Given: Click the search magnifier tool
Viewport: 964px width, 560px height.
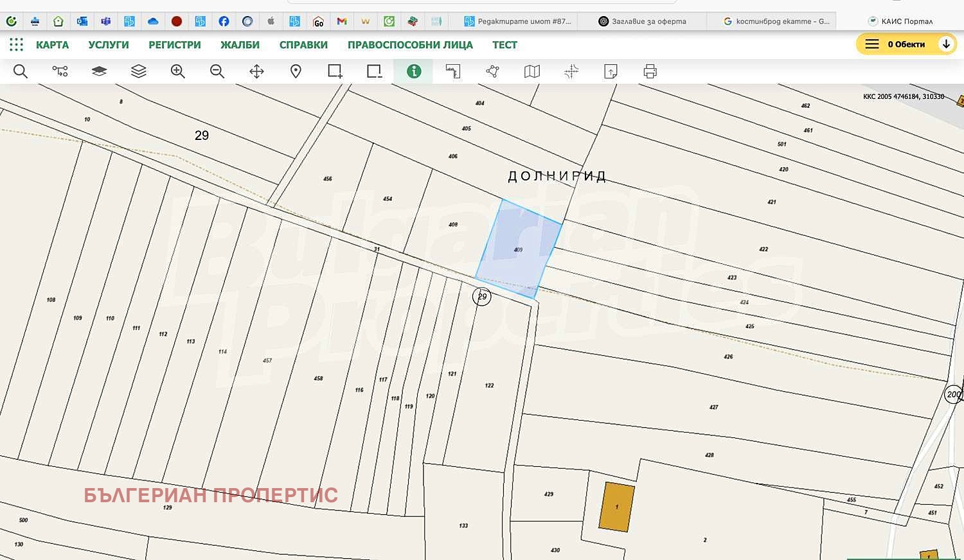Looking at the screenshot, I should (21, 71).
